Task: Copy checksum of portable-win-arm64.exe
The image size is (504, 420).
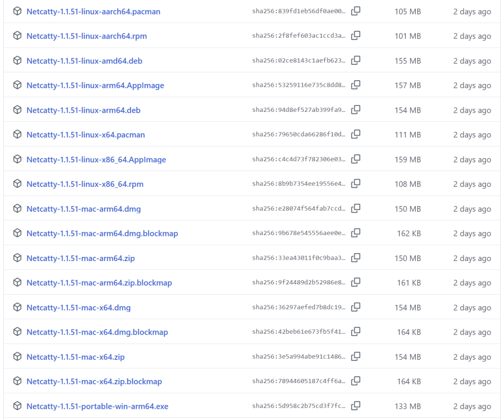Action: [356, 406]
